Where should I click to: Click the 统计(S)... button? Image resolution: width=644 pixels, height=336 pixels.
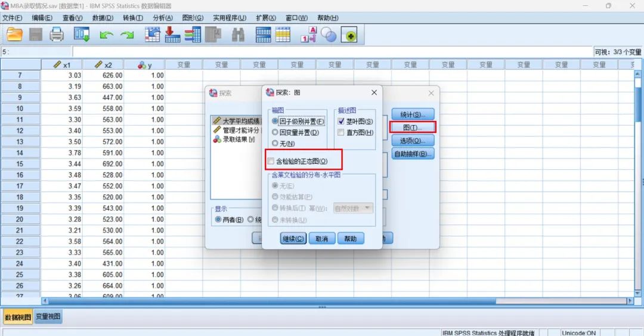413,114
